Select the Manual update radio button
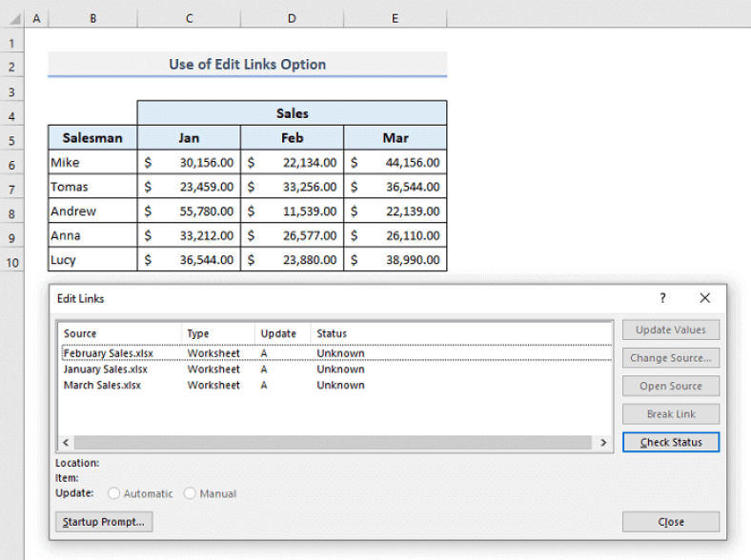The height and width of the screenshot is (560, 751). (191, 493)
